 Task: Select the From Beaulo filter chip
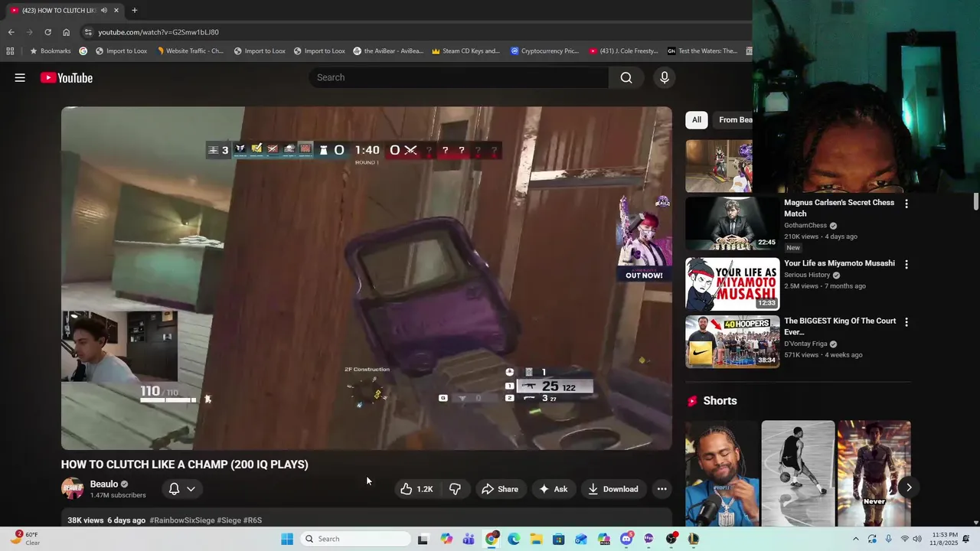pyautogui.click(x=733, y=119)
